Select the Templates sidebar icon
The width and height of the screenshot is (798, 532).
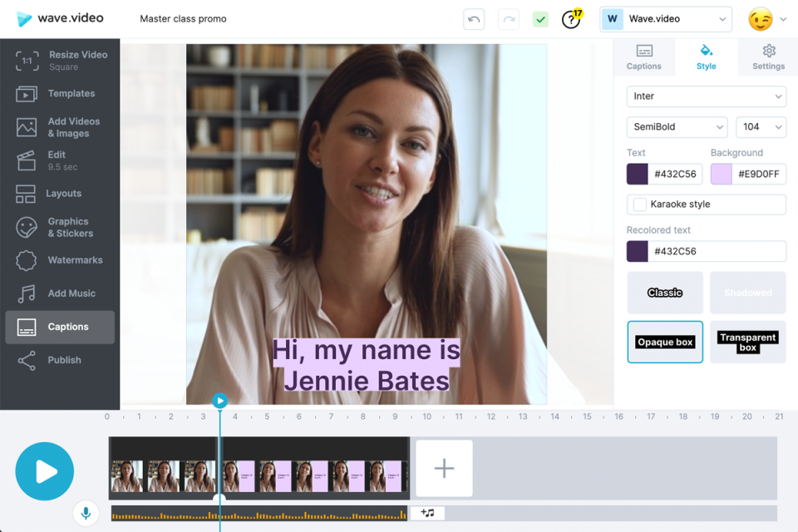coord(59,93)
